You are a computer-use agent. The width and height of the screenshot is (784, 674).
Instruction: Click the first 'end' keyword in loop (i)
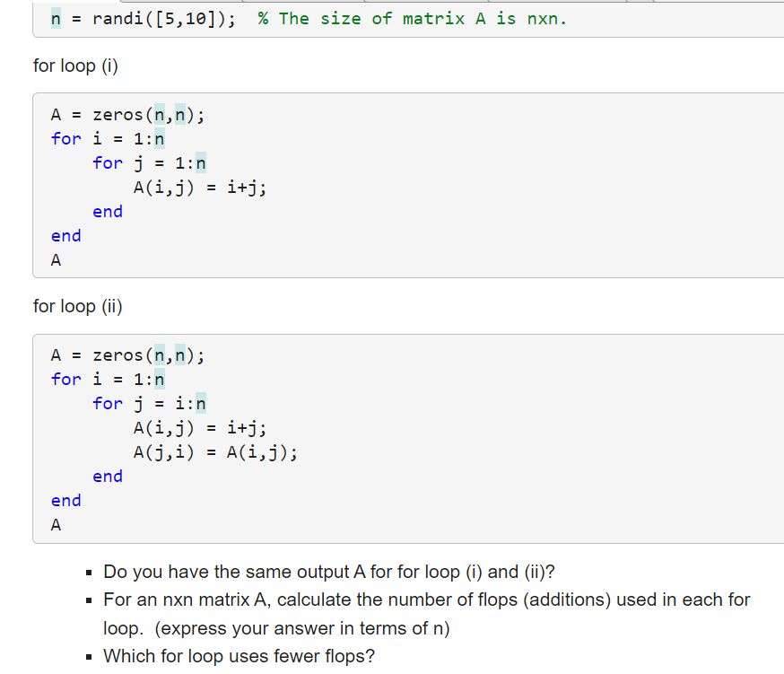pos(107,211)
